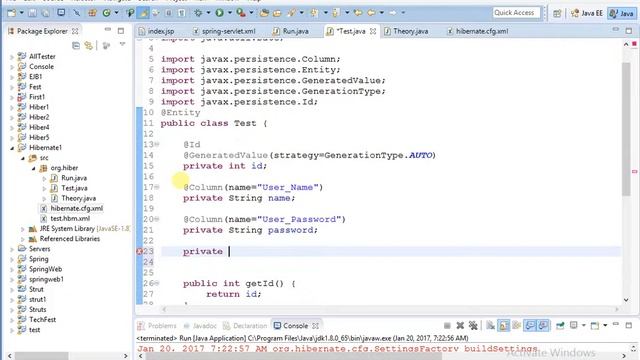Select the TechFest project
Image resolution: width=640 pixels, height=360 pixels.
click(x=42, y=320)
